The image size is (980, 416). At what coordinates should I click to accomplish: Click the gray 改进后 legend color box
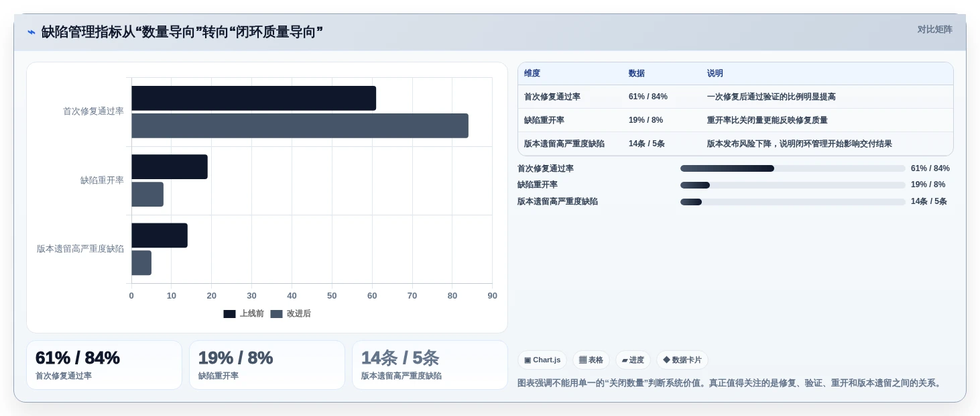[276, 314]
